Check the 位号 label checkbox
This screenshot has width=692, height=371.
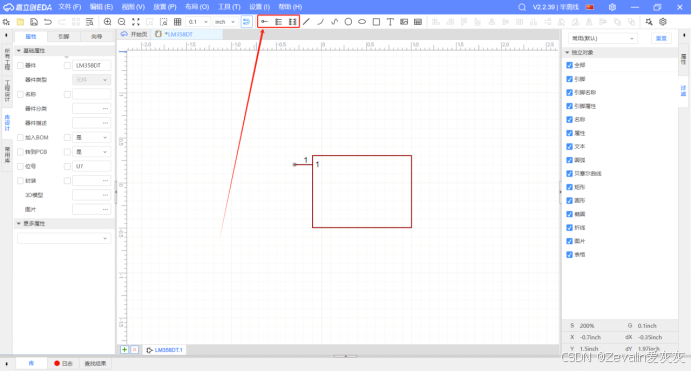pyautogui.click(x=20, y=166)
